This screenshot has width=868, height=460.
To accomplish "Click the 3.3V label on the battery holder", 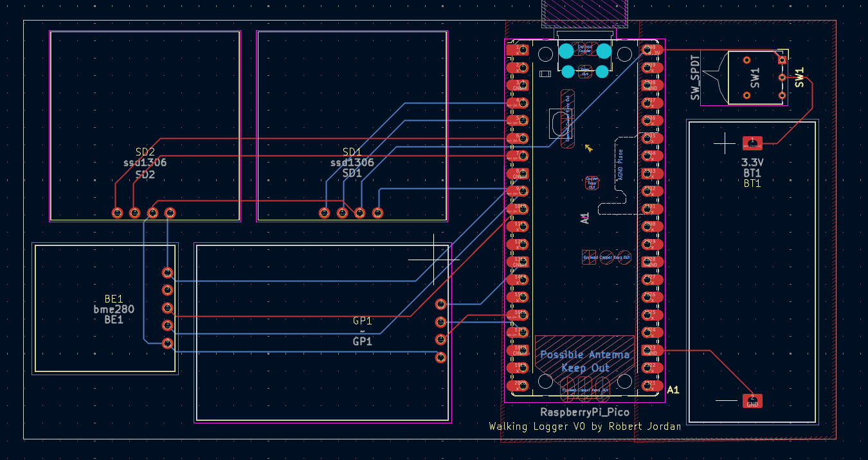I will (x=752, y=162).
